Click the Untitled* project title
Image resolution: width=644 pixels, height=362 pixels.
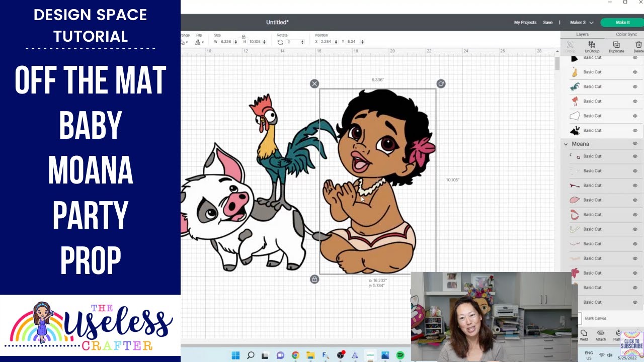[277, 23]
